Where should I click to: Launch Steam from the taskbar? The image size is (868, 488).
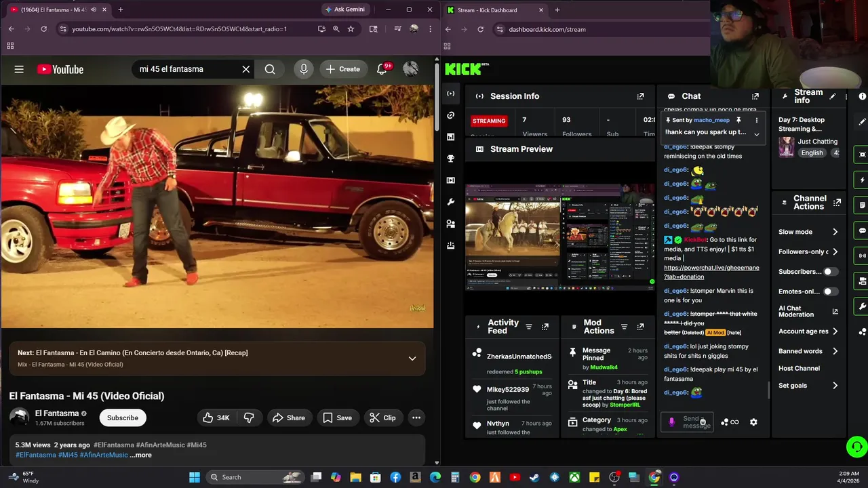coord(534,477)
